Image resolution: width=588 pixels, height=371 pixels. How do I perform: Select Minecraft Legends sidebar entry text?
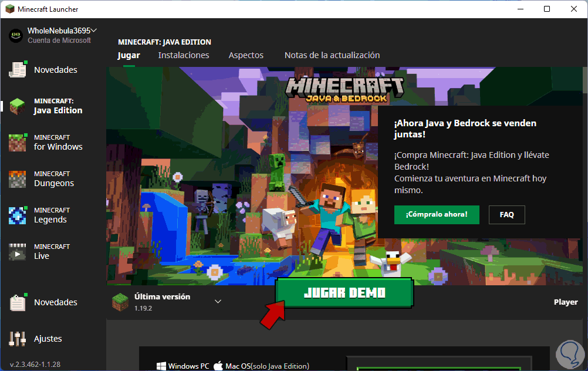point(52,215)
